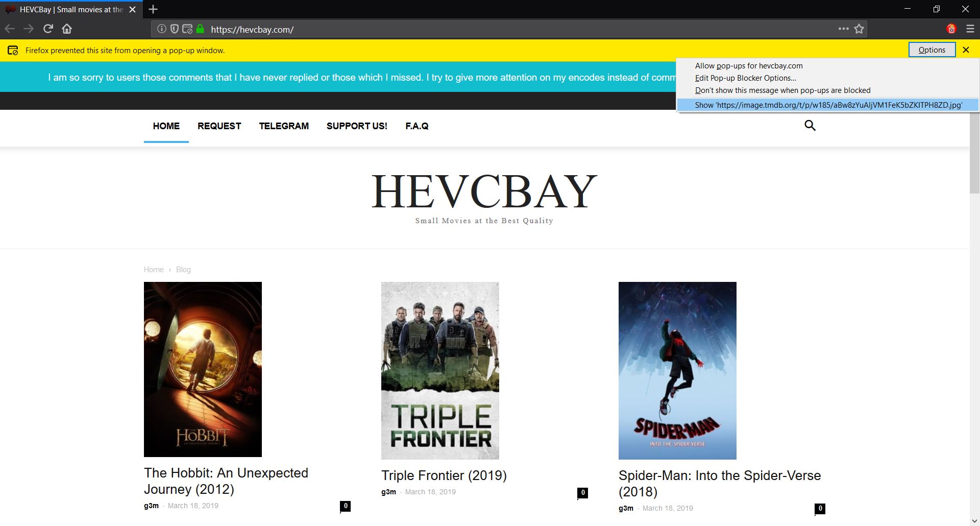The height and width of the screenshot is (526, 980).
Task: Click the Home breadcrumb link
Action: [x=154, y=270]
